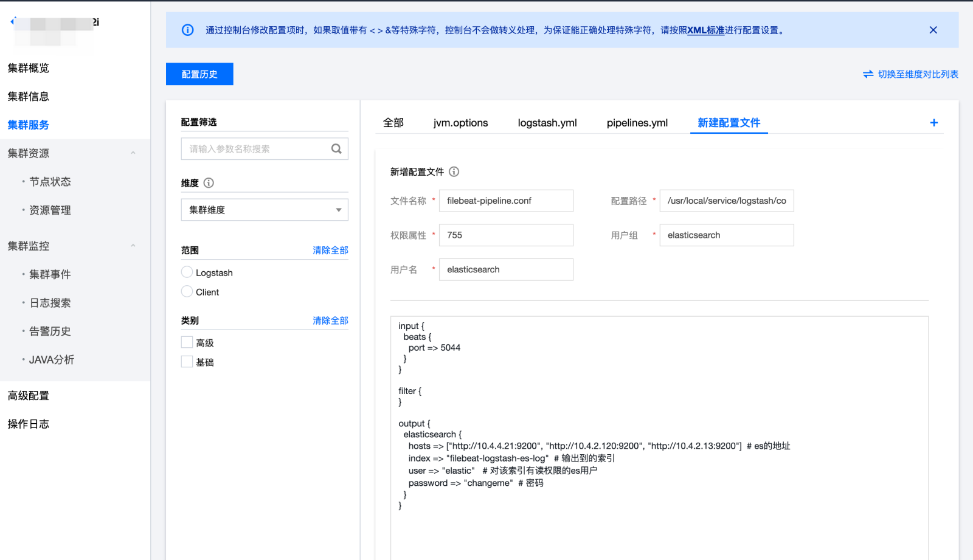973x560 pixels.
Task: Check the 高级 category checkbox
Action: pyautogui.click(x=187, y=342)
